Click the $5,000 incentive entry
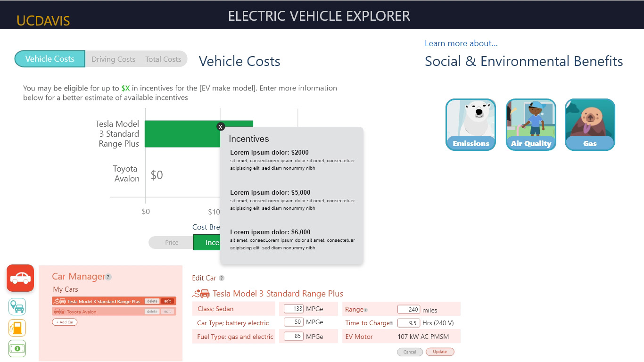Viewport: 644px width, 362px height. 292,200
